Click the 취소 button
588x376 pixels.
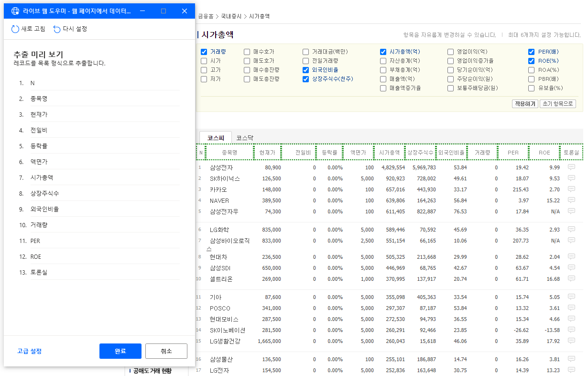166,351
